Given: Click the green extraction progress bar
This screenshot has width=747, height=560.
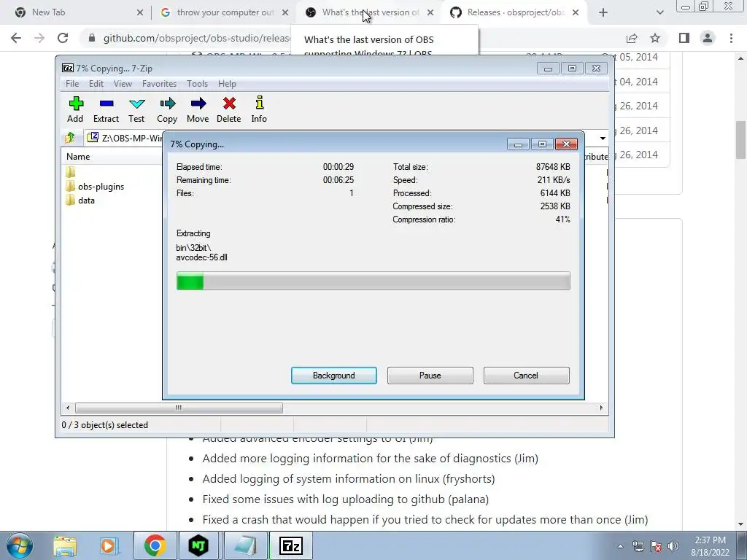Looking at the screenshot, I should click(x=373, y=281).
